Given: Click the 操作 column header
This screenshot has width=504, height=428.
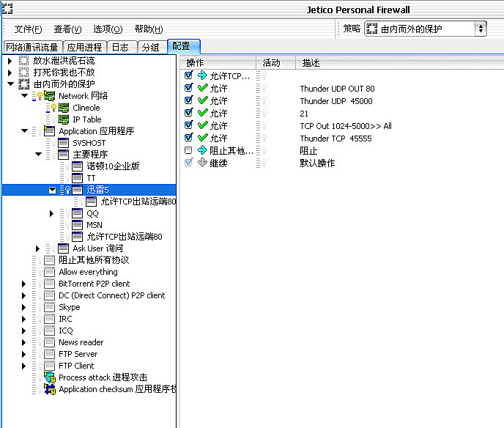Looking at the screenshot, I should click(x=196, y=63).
